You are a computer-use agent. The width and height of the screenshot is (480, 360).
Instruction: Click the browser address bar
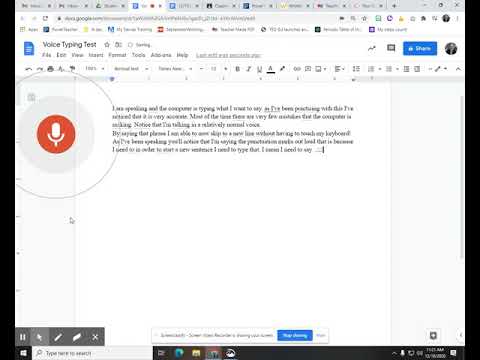197,18
